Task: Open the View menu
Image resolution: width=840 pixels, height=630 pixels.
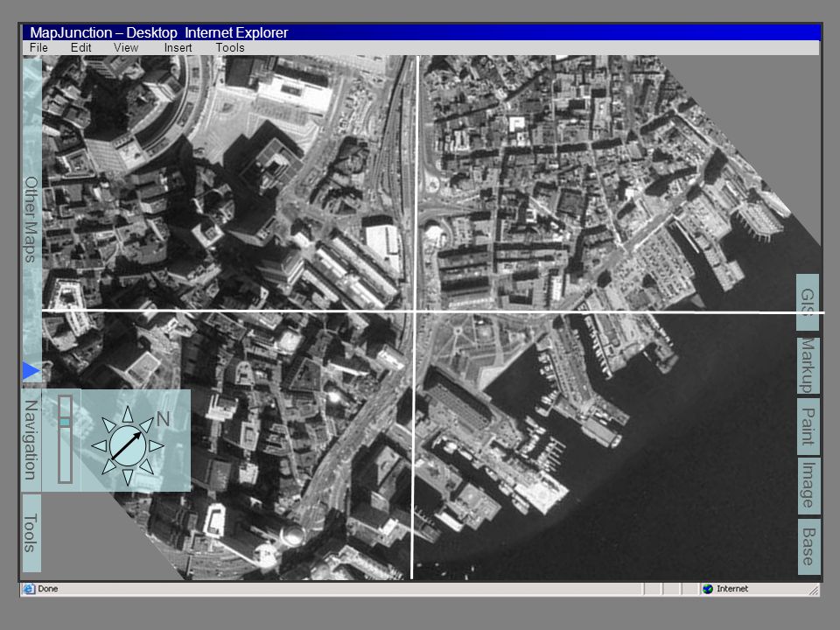Action: (126, 47)
